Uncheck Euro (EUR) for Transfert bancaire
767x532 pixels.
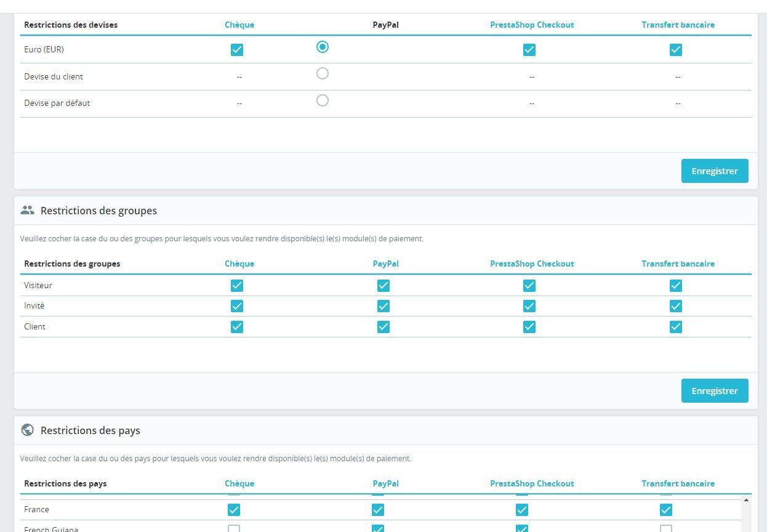pos(676,50)
